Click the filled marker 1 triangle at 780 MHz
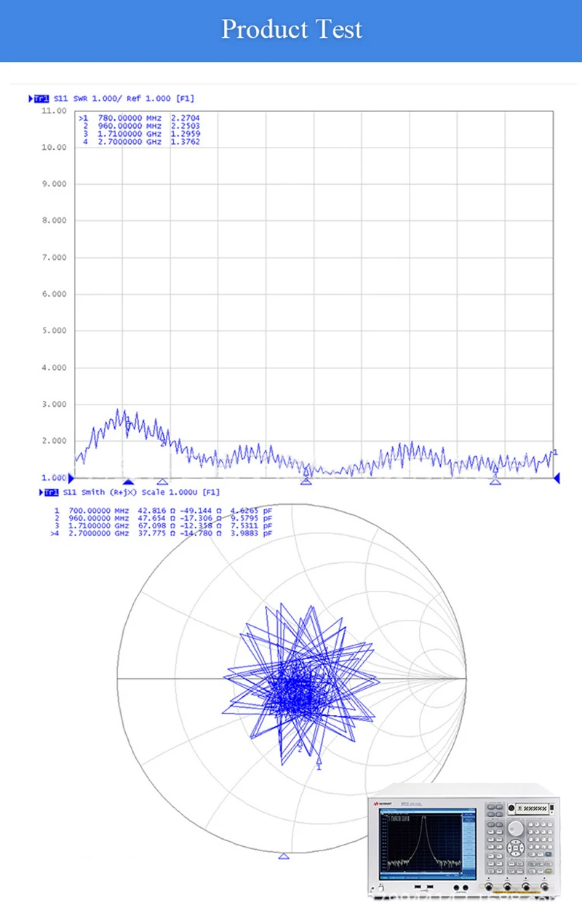Screen dimensions: 582x924 click(x=128, y=481)
